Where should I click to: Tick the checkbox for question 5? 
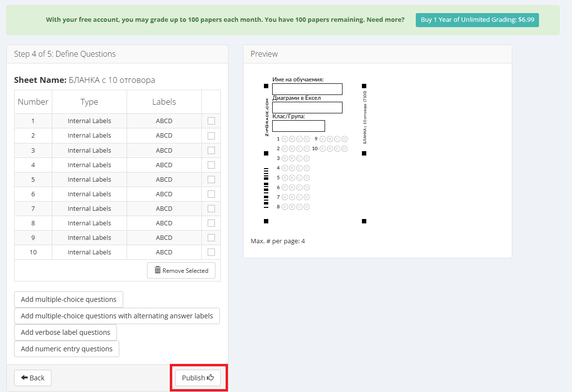coord(211,179)
